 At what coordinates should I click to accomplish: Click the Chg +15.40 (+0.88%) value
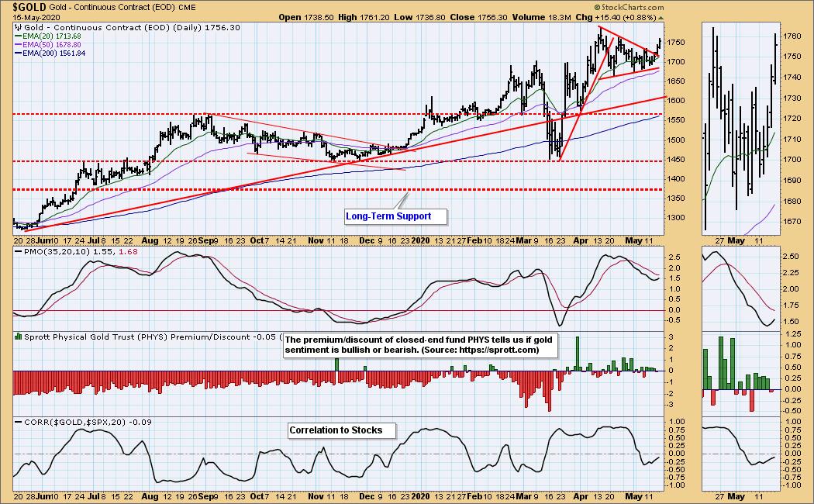[x=616, y=17]
